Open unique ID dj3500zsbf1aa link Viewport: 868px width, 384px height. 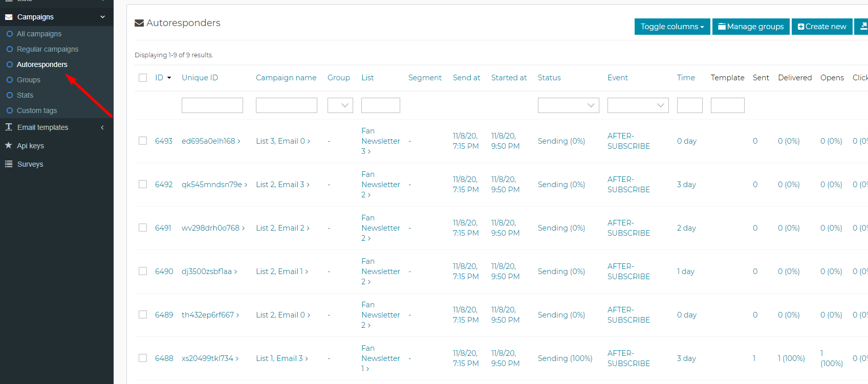209,271
